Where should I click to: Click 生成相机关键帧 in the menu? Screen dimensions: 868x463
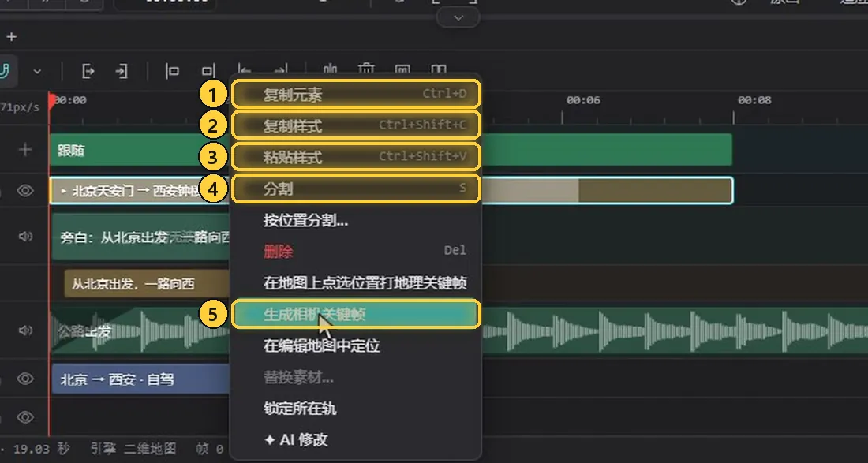[356, 314]
